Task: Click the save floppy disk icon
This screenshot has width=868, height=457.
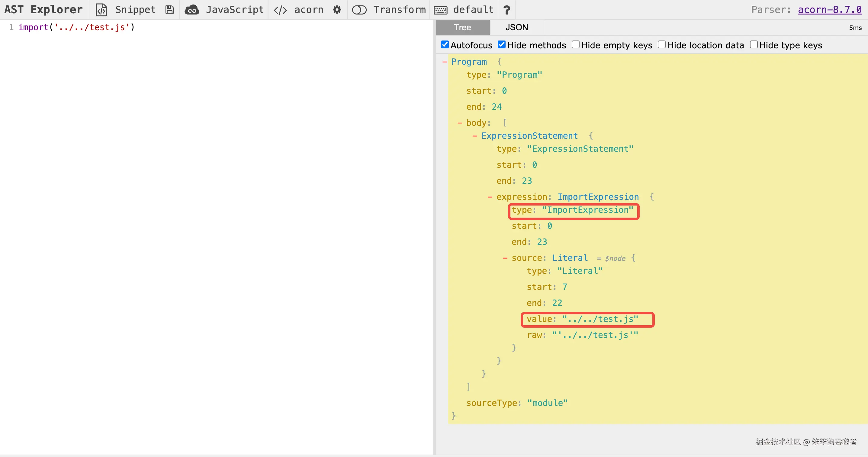Action: 169,10
